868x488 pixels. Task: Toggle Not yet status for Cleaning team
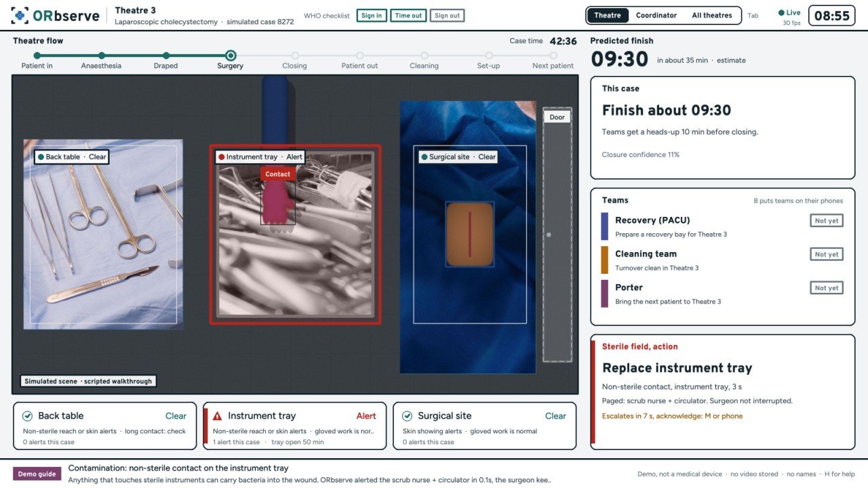[827, 254]
